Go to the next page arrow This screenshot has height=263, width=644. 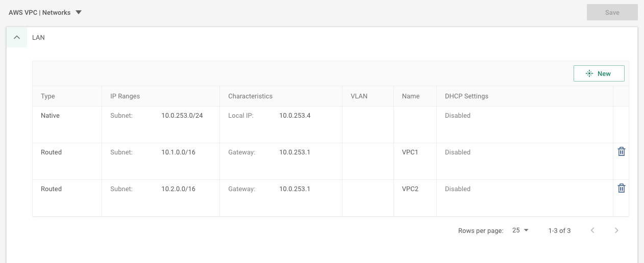(616, 230)
